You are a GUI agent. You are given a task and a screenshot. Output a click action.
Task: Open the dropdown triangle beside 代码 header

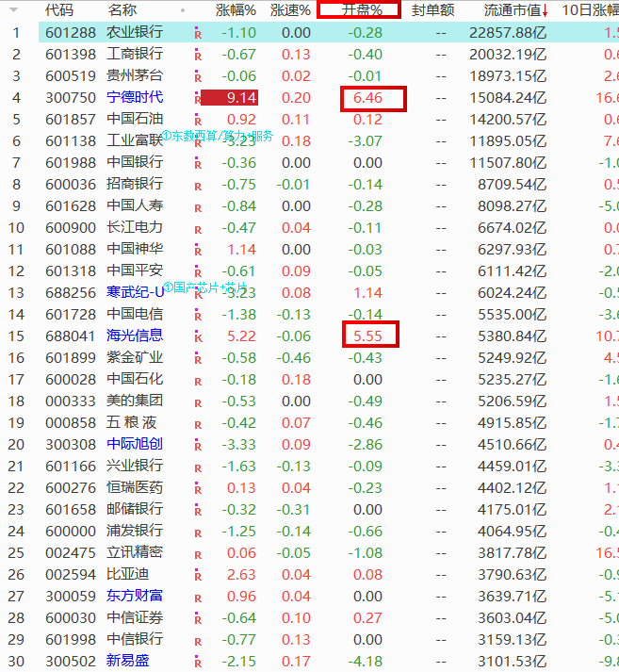14,9
